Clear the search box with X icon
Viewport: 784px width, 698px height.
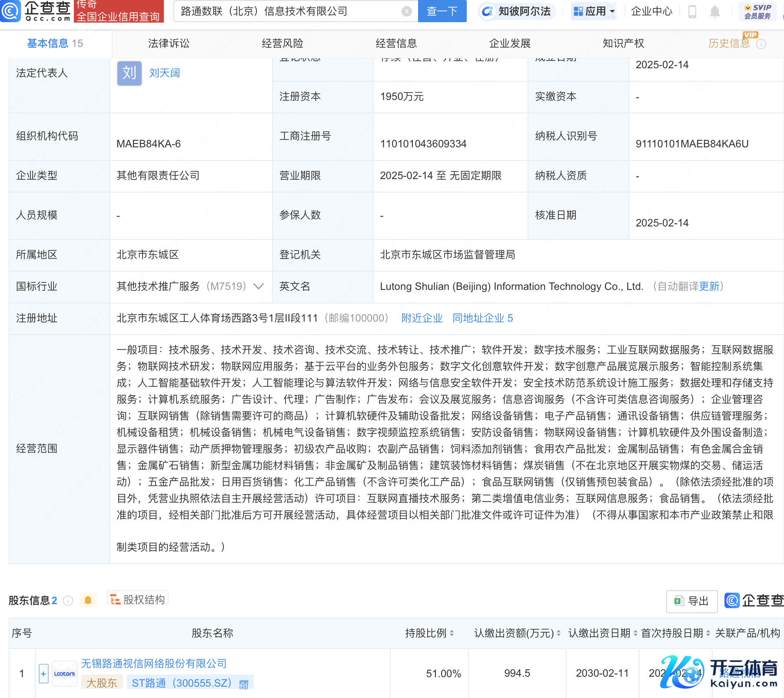[406, 11]
